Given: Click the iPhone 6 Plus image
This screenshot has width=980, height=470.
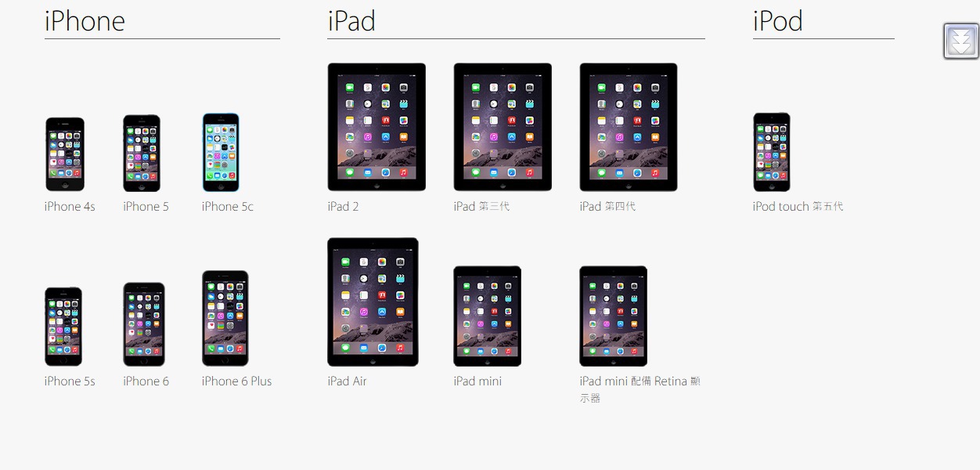Looking at the screenshot, I should [225, 318].
